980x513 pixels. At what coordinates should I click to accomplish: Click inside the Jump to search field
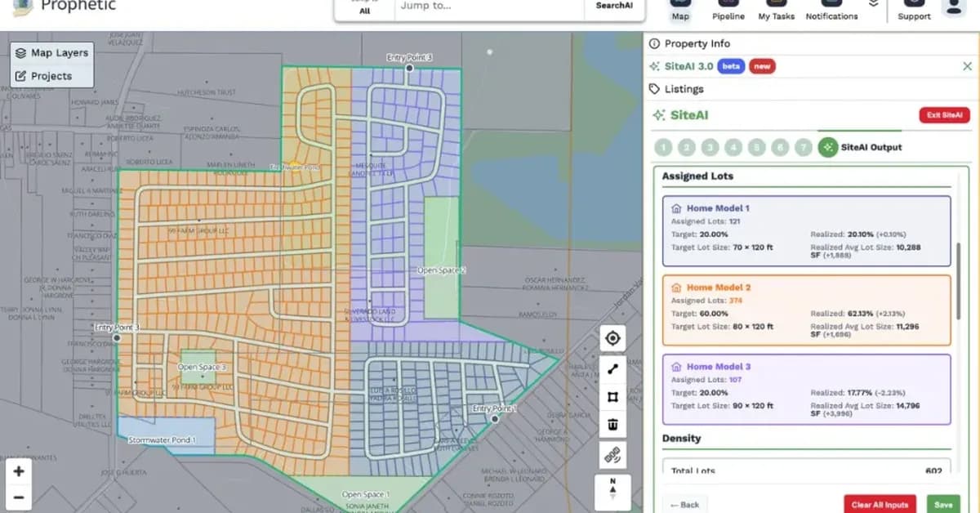pos(490,7)
